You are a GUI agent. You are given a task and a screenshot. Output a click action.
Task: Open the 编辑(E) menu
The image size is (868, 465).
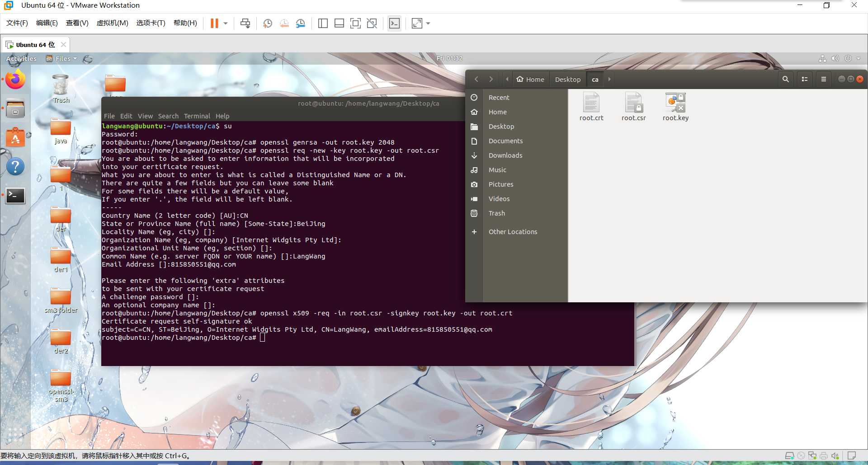47,23
